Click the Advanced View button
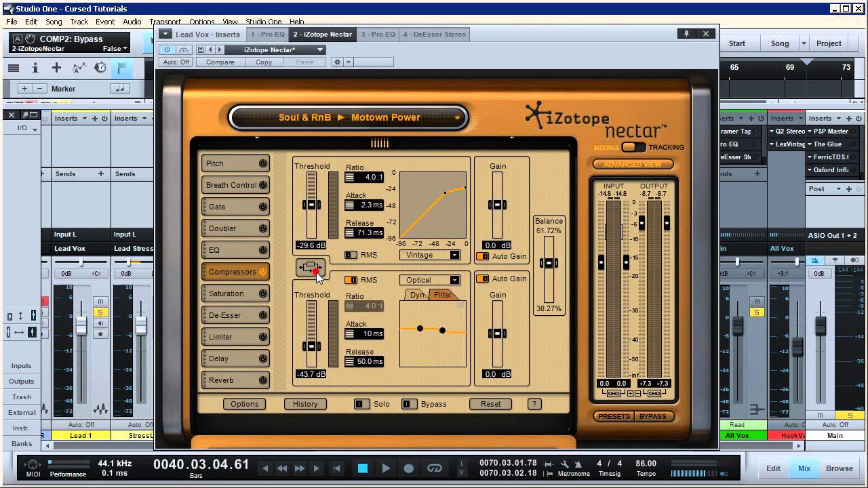868x488 pixels. [x=633, y=164]
